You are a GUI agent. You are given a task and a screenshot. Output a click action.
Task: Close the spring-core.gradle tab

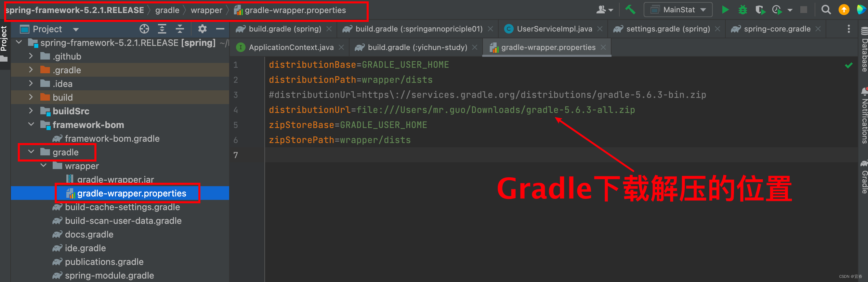(818, 29)
